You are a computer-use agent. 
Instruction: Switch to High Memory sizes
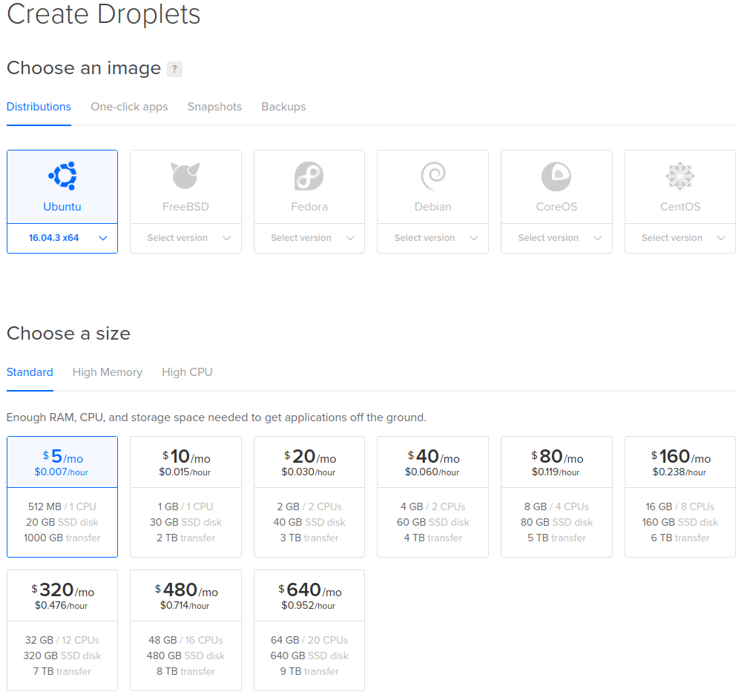[108, 372]
